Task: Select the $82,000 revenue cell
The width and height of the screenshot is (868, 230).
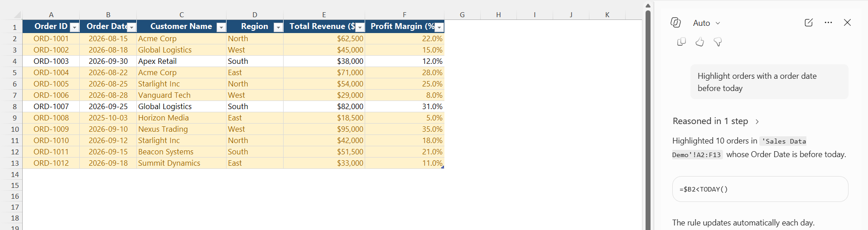Action: (x=324, y=106)
